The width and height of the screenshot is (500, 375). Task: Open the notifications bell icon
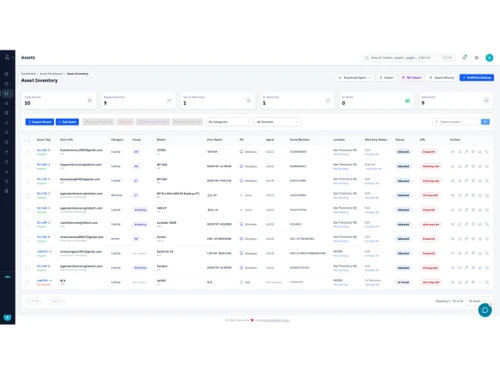(x=464, y=57)
